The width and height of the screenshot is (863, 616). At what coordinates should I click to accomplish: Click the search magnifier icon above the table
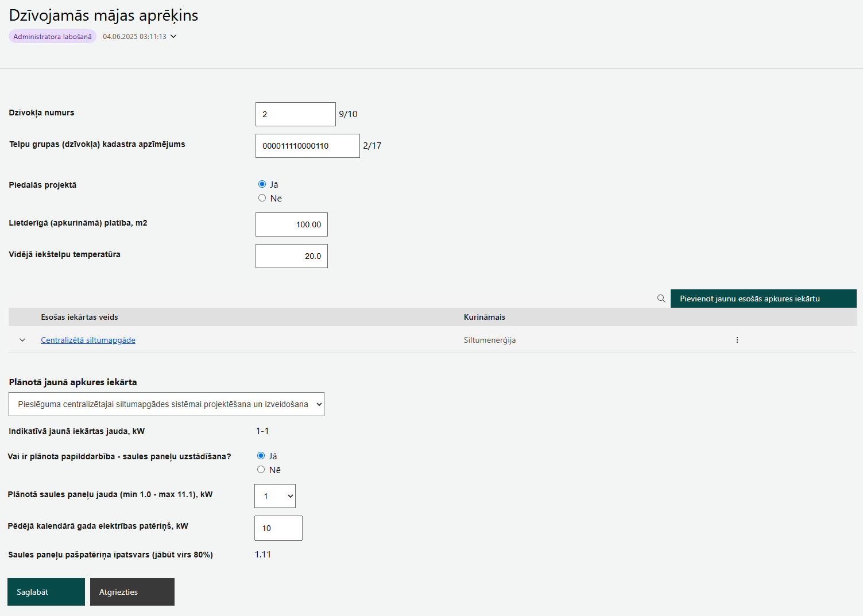click(x=661, y=299)
